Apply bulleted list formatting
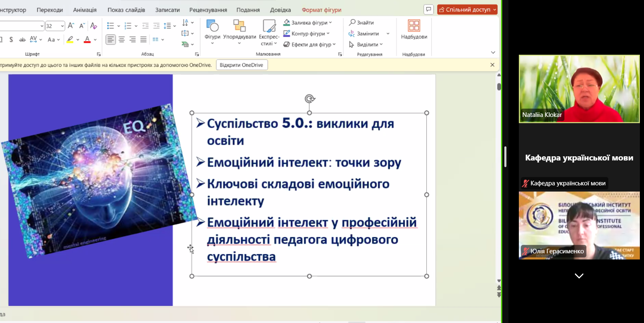This screenshot has width=644, height=323. 110,26
